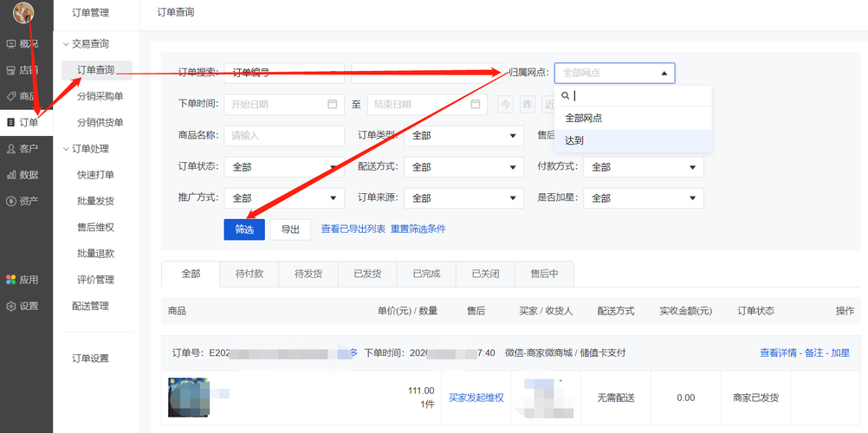Screen dimensions: 868x433
Task: Select 订单查询 in the side tree
Action: tap(96, 70)
